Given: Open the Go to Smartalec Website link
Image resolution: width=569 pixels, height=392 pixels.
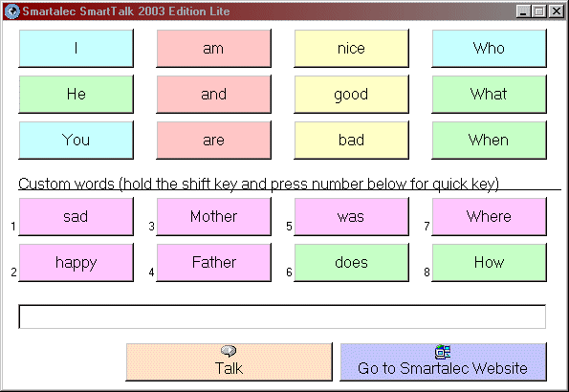Looking at the screenshot, I should click(443, 362).
